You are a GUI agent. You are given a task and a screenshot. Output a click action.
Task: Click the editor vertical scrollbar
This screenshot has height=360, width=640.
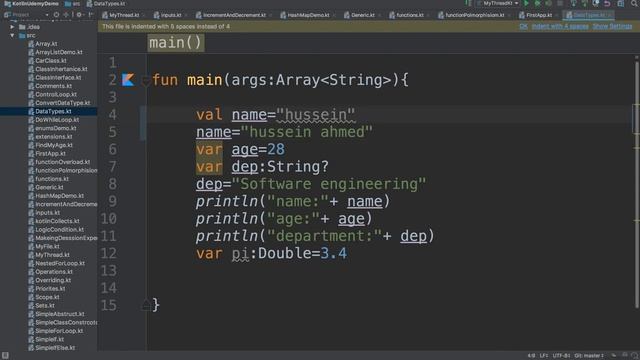pyautogui.click(x=636, y=184)
